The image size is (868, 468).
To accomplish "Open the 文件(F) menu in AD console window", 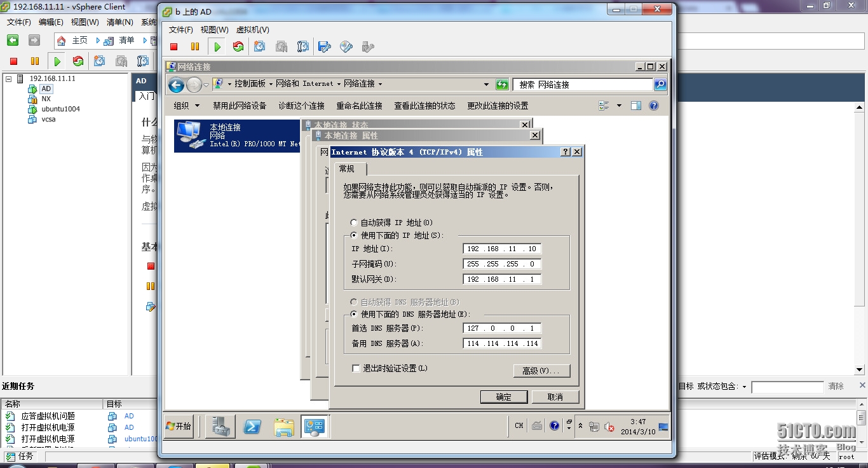I will coord(181,30).
